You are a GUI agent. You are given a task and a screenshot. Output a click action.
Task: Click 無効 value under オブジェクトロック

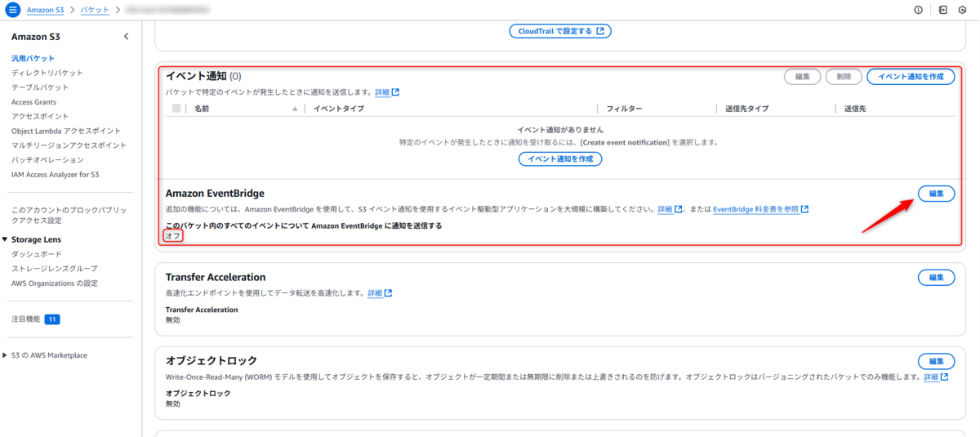coord(172,404)
